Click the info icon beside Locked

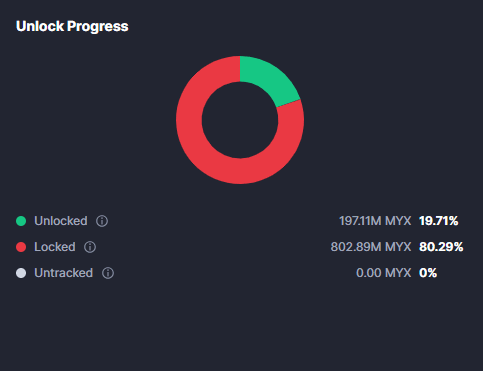click(90, 247)
